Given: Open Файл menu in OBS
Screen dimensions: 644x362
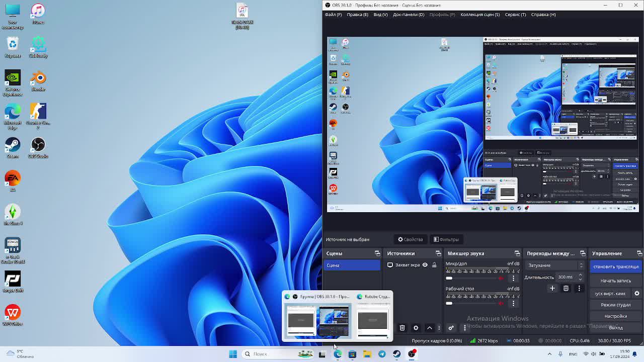Looking at the screenshot, I should click(333, 15).
